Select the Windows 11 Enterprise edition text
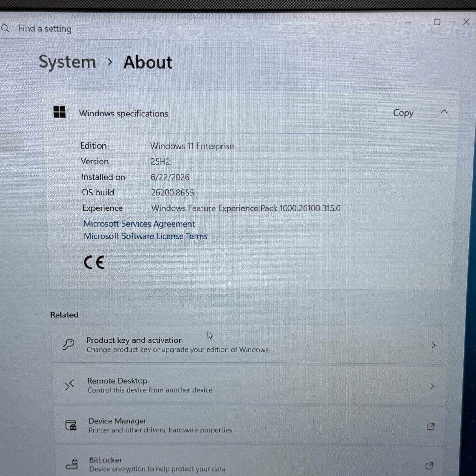This screenshot has width=476, height=476. pos(192,146)
